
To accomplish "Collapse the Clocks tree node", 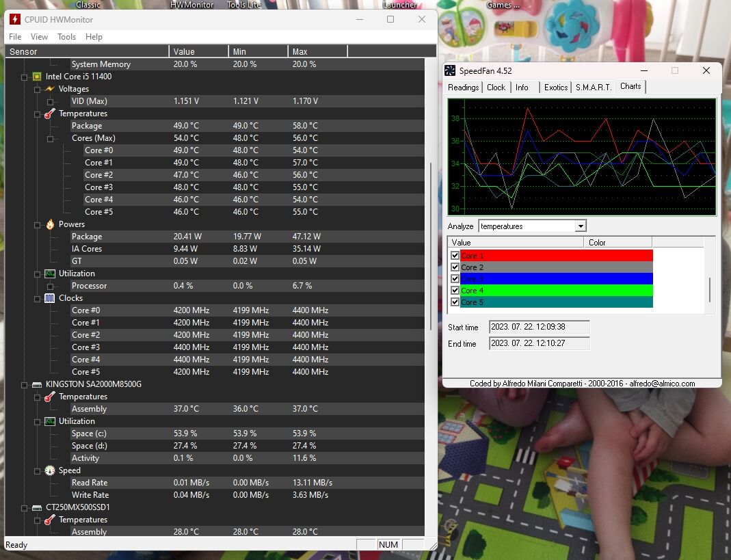I will (38, 298).
